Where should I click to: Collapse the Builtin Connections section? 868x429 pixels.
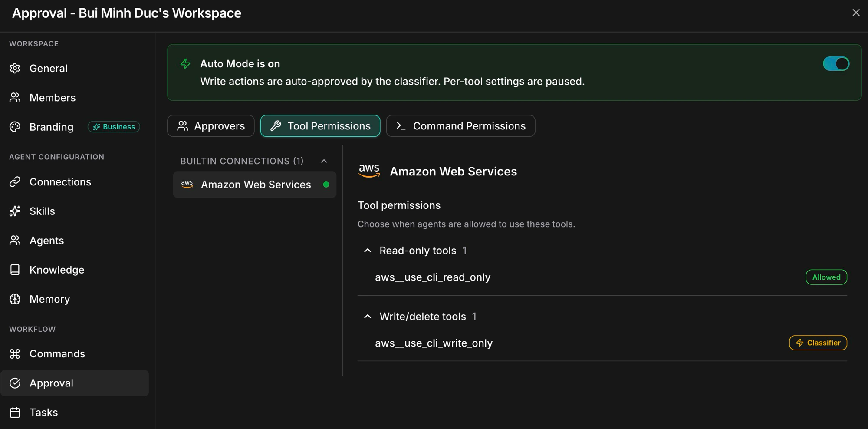click(324, 161)
